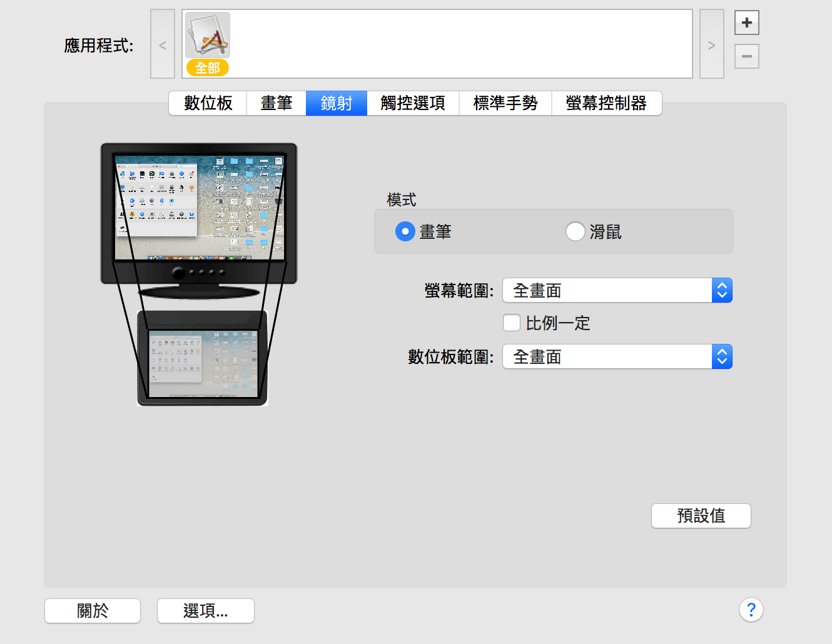The image size is (832, 644).
Task: Switch to the 畫筆 tab
Action: coord(276,103)
